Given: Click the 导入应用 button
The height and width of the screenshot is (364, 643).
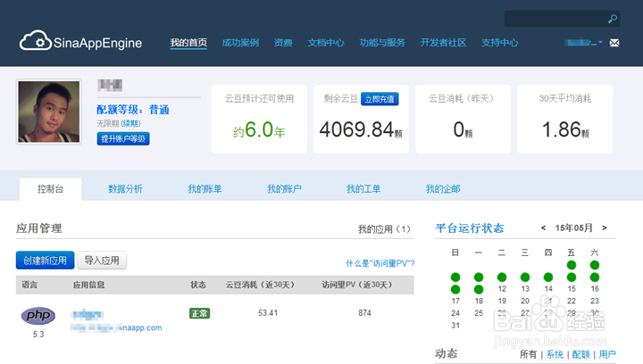Looking at the screenshot, I should coord(102,260).
